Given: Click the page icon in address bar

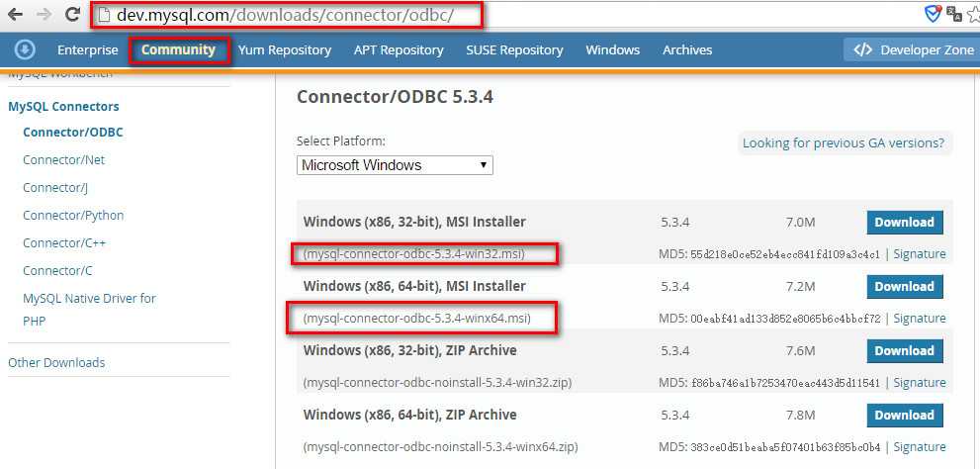Looking at the screenshot, I should coord(104,15).
